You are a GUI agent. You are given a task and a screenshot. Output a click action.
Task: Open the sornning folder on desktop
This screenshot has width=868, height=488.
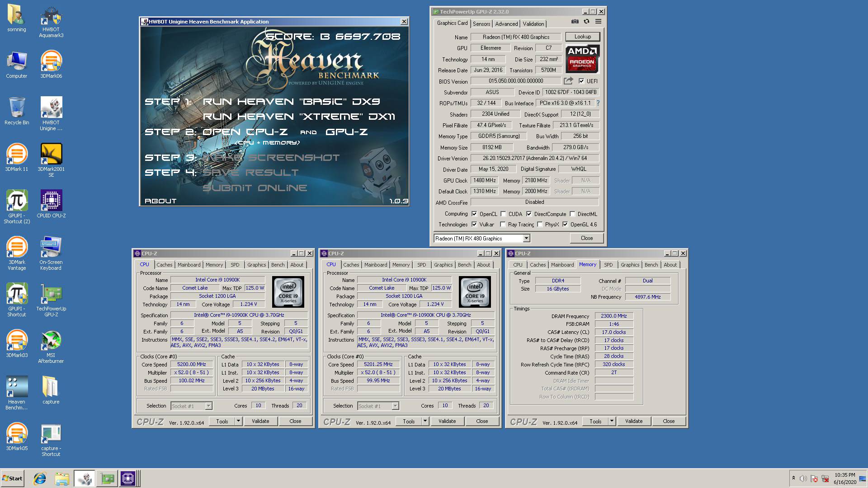click(x=17, y=19)
